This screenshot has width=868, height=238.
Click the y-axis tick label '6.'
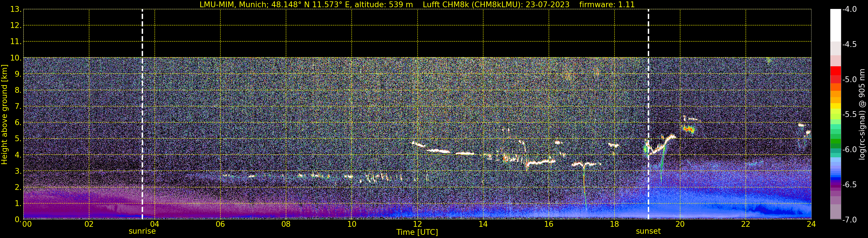coord(18,122)
